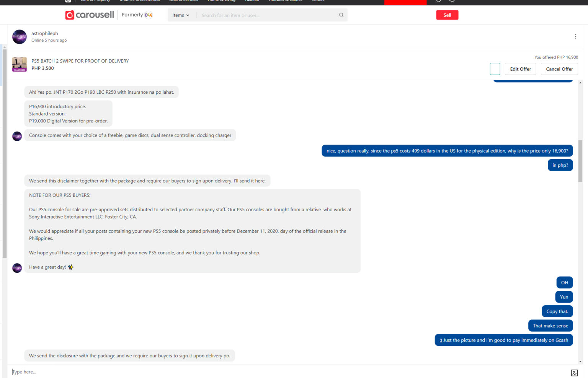This screenshot has width=588, height=378.
Task: Attach an image using the picture icon
Action: [574, 373]
